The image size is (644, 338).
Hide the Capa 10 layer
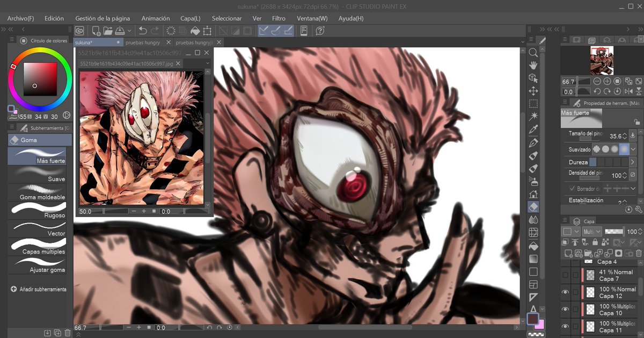click(565, 309)
